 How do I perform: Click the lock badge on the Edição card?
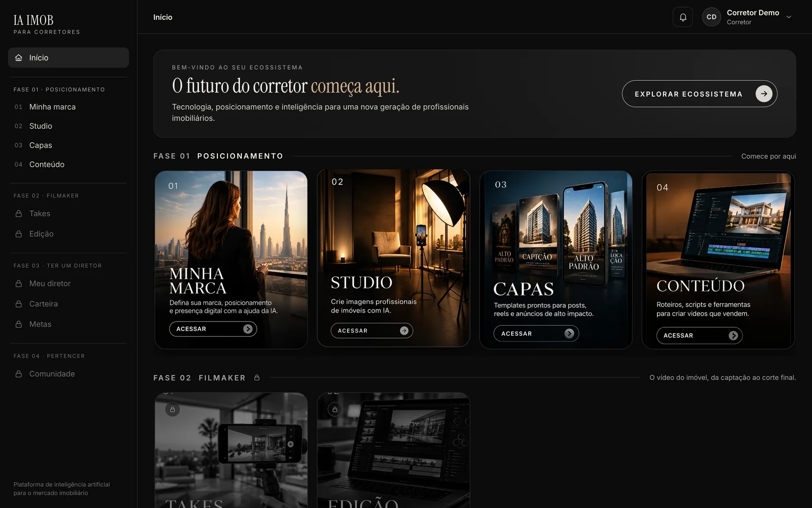click(335, 409)
